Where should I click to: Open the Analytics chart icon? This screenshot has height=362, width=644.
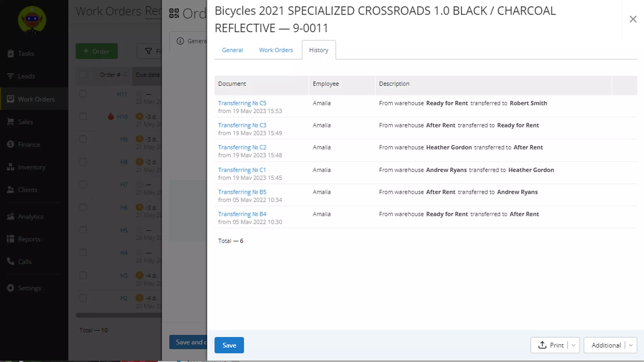[x=10, y=216]
